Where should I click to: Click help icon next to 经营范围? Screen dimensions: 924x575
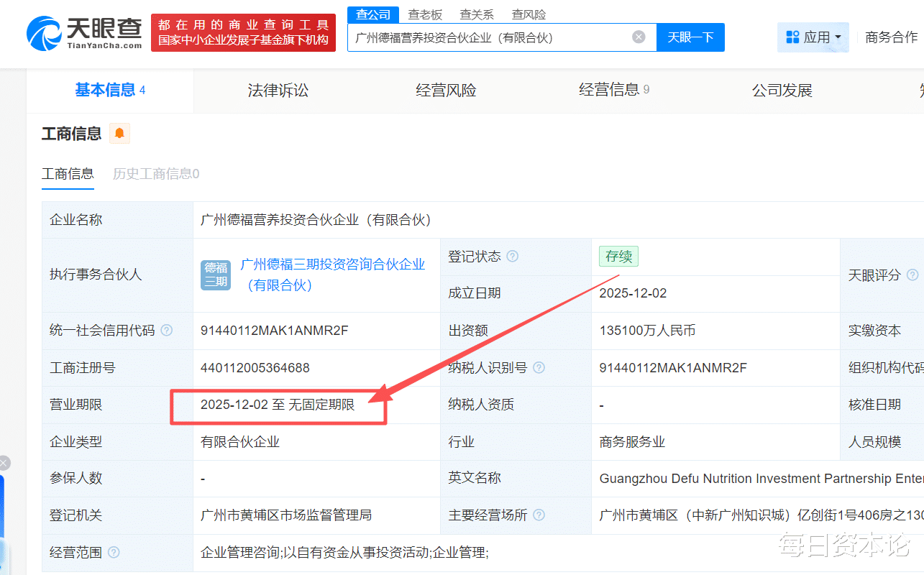point(113,553)
